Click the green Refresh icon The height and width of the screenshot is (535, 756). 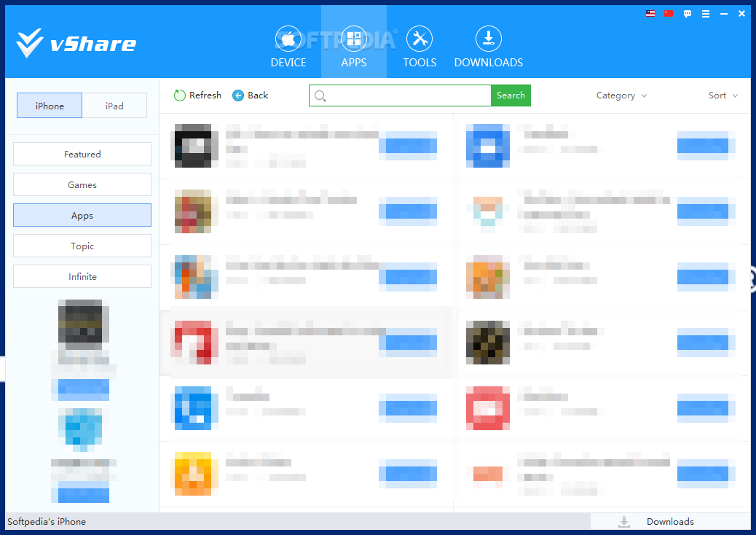pos(179,95)
